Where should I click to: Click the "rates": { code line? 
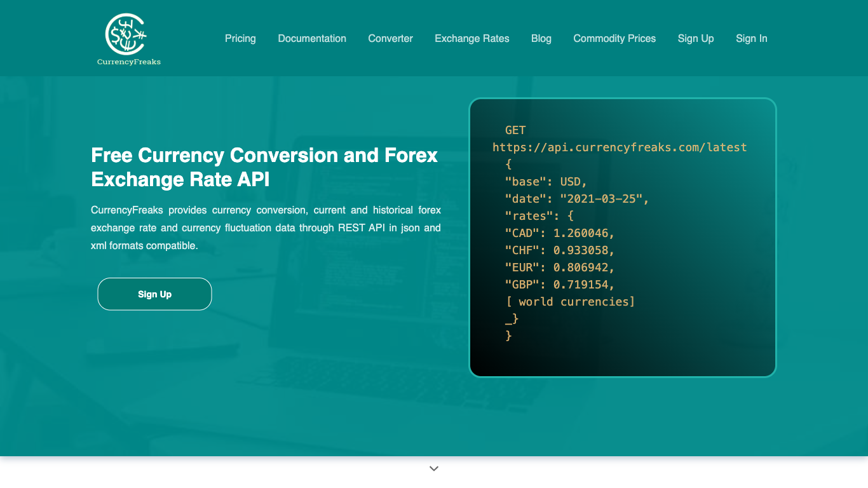(539, 216)
